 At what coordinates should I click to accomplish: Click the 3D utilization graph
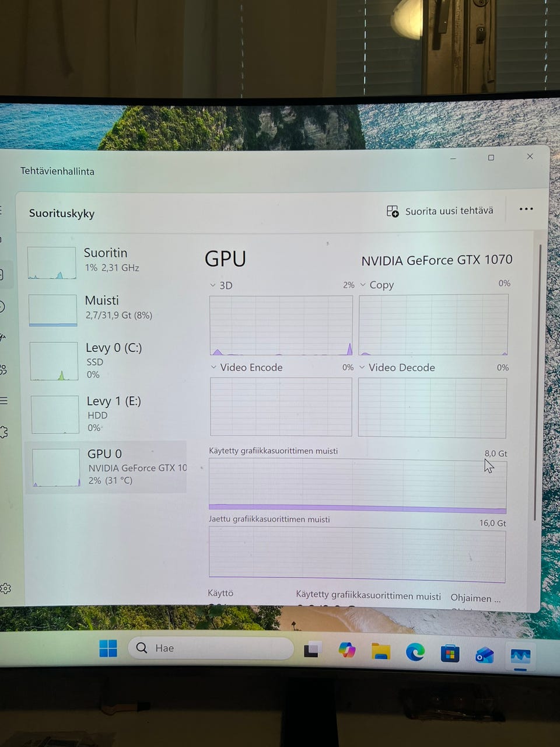[x=281, y=325]
